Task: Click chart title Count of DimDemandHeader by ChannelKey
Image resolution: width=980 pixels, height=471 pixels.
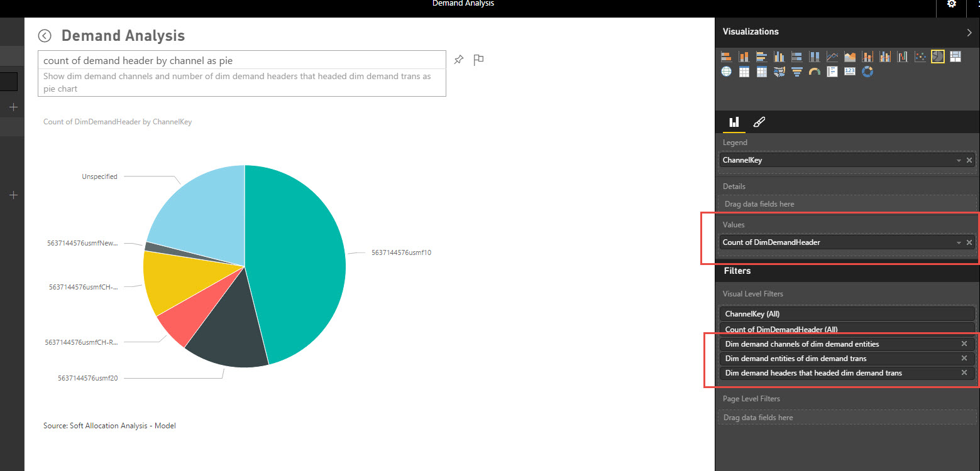Action: coord(118,122)
